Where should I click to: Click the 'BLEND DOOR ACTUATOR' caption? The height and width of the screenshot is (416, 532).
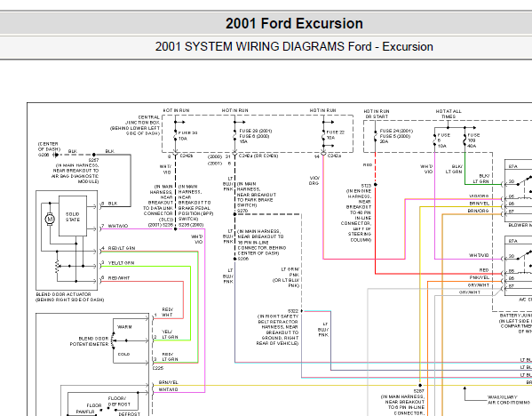point(63,294)
